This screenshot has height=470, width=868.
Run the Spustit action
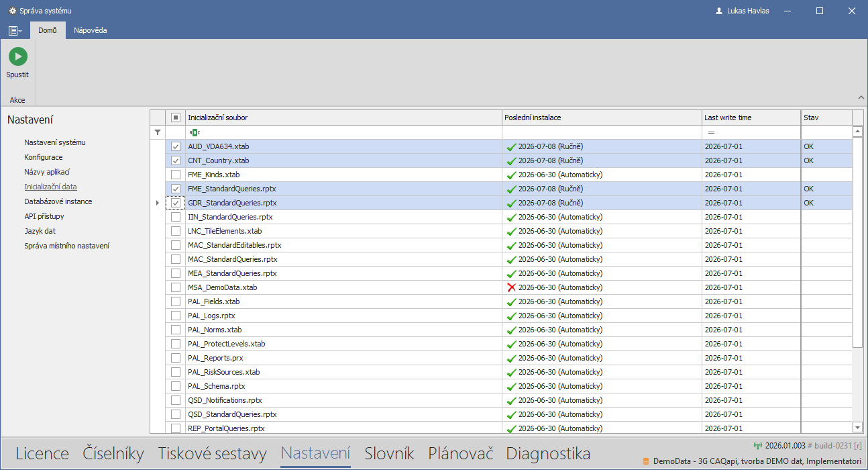click(17, 63)
